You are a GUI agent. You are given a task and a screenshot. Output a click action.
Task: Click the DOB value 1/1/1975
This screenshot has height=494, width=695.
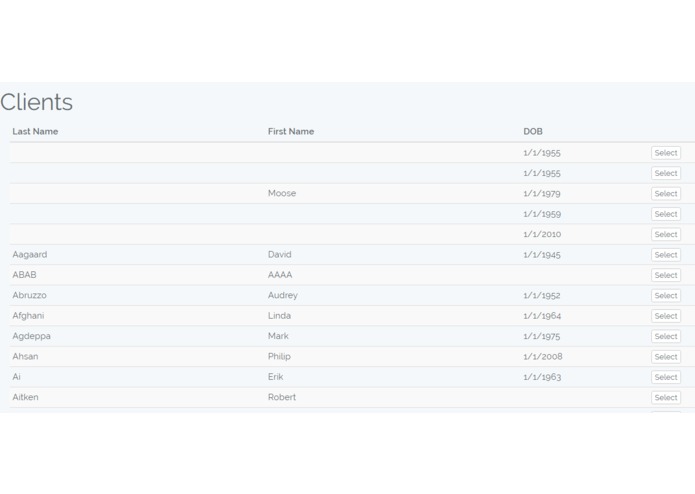point(542,336)
